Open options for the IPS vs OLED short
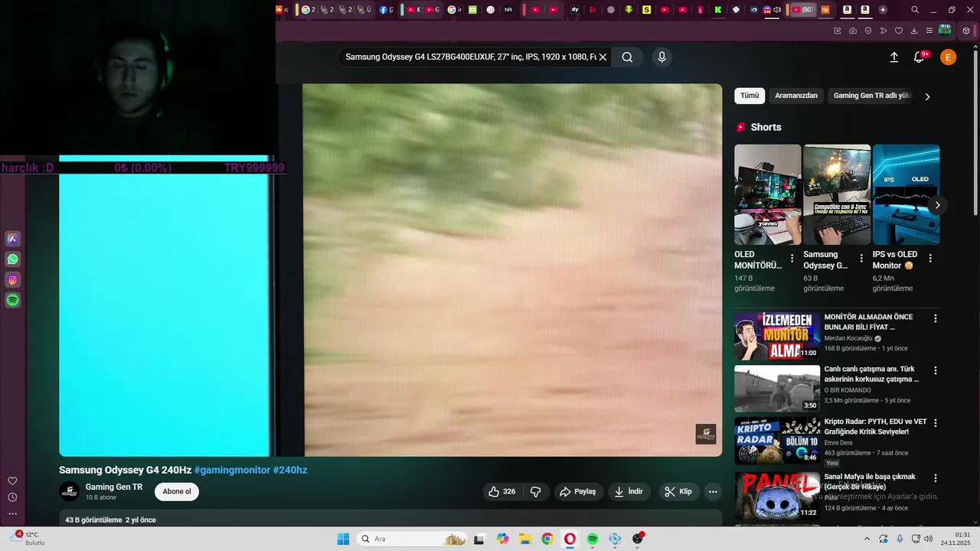Viewport: 980px width, 551px height. 930,259
